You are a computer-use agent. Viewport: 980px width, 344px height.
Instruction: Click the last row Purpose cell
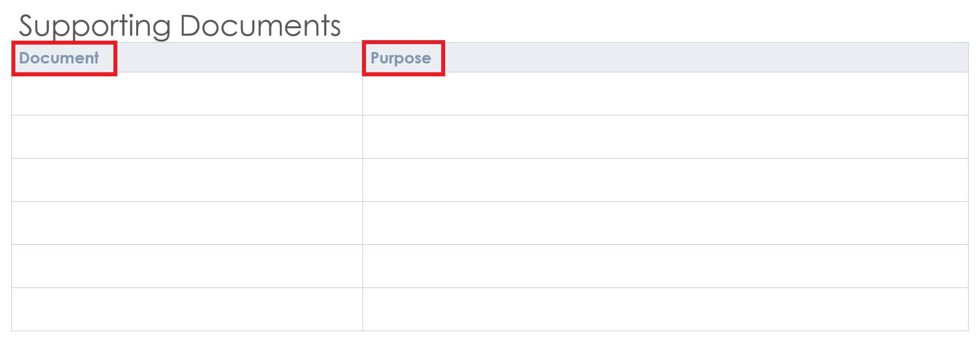(665, 309)
